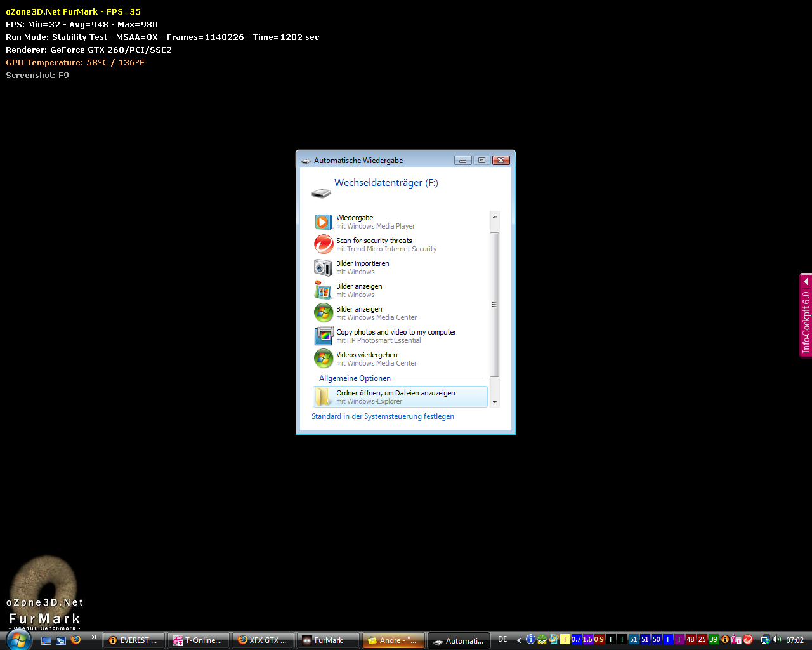Select Copy photos and video to my computer
This screenshot has width=812, height=650.
[400, 336]
